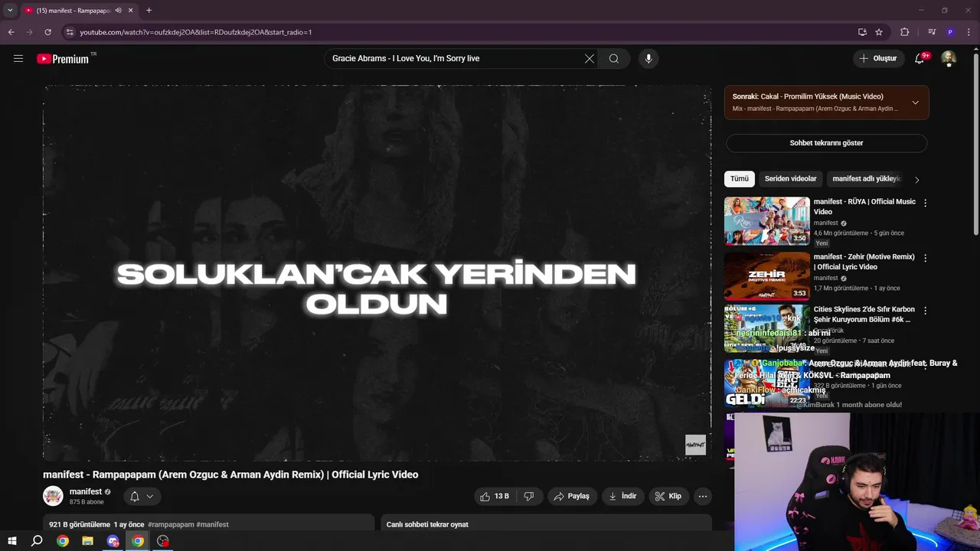This screenshot has width=980, height=551.
Task: Clear the search box text
Action: [590, 58]
